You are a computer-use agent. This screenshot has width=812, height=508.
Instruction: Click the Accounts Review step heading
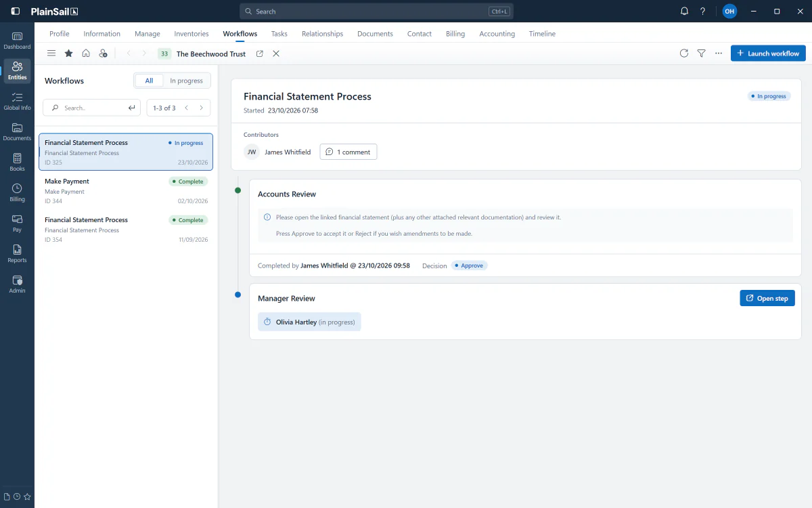tap(287, 194)
